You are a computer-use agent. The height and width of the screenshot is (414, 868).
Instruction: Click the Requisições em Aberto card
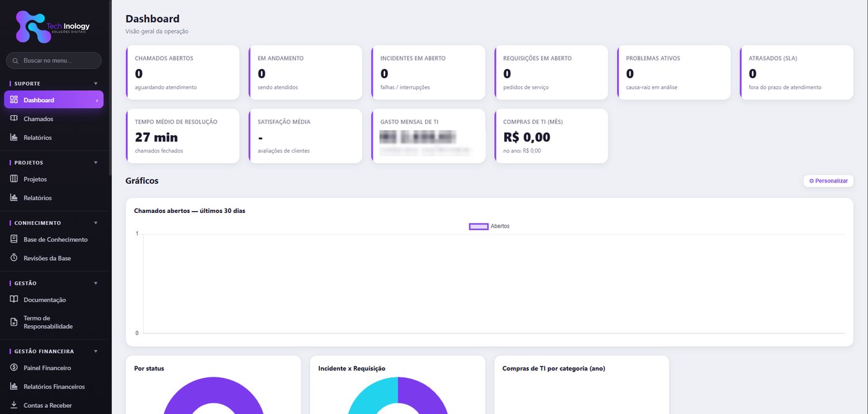[551, 73]
